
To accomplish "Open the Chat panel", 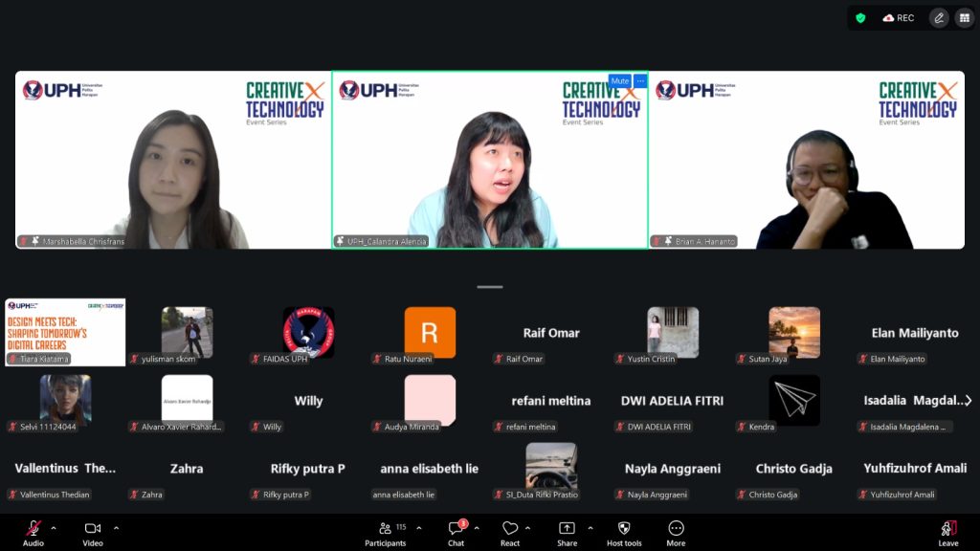I will pyautogui.click(x=456, y=529).
